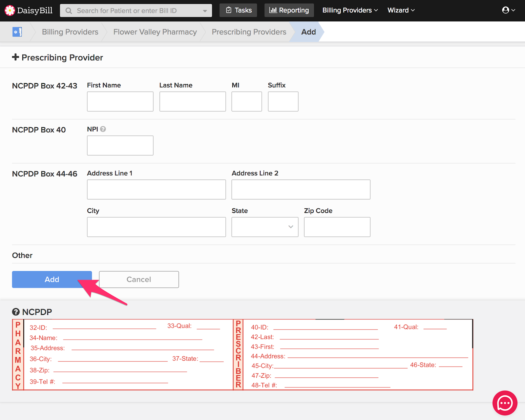The width and height of the screenshot is (525, 420).
Task: Click the blue Add button
Action: (x=52, y=279)
